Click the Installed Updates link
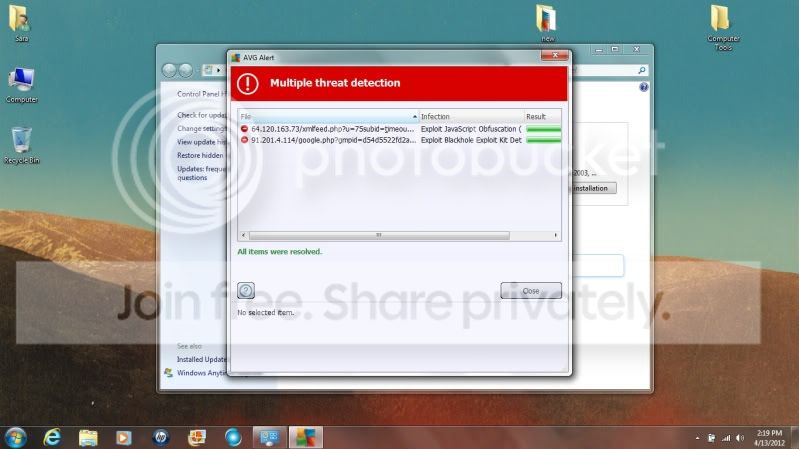 (201, 359)
